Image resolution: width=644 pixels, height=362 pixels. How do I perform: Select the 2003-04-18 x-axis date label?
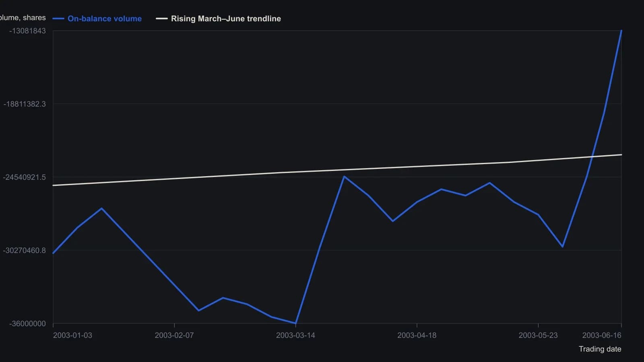417,335
